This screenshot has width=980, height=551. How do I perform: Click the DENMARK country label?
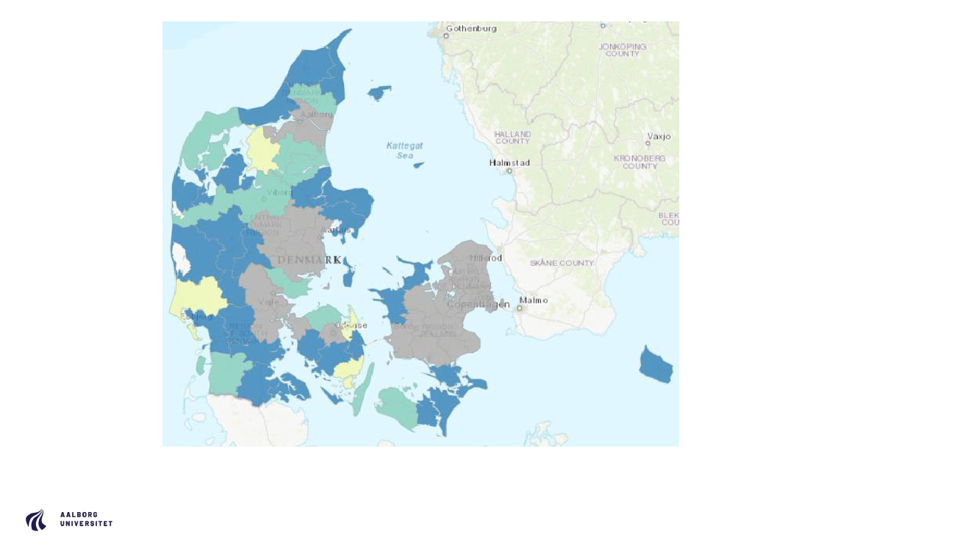point(309,260)
